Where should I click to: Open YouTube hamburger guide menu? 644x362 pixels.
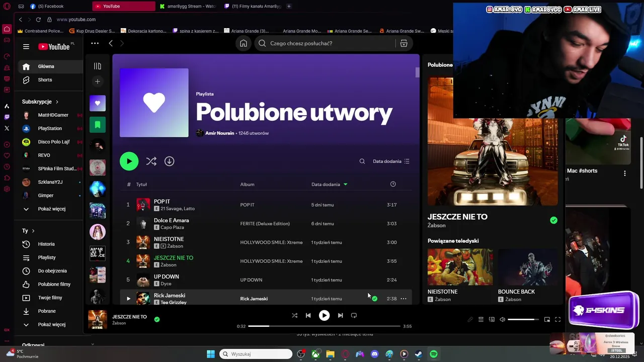[26, 47]
